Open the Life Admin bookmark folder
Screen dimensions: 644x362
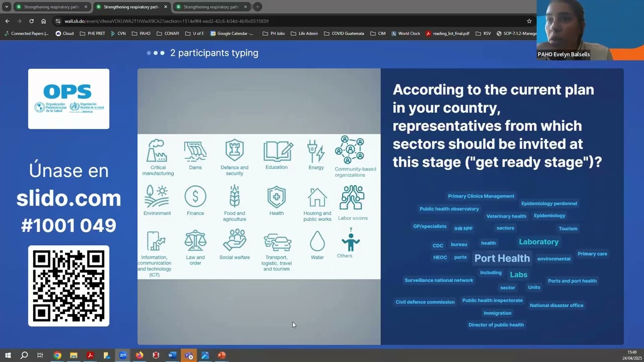pos(304,34)
